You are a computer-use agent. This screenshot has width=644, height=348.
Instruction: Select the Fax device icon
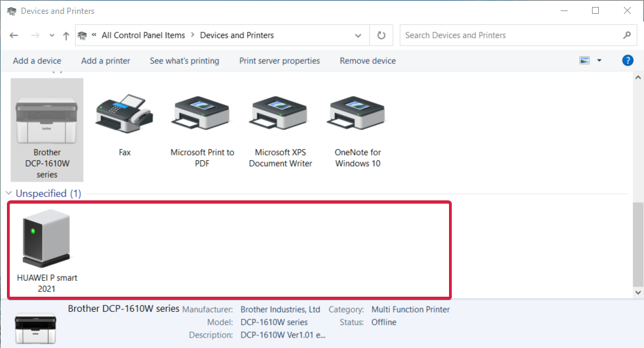pyautogui.click(x=124, y=113)
